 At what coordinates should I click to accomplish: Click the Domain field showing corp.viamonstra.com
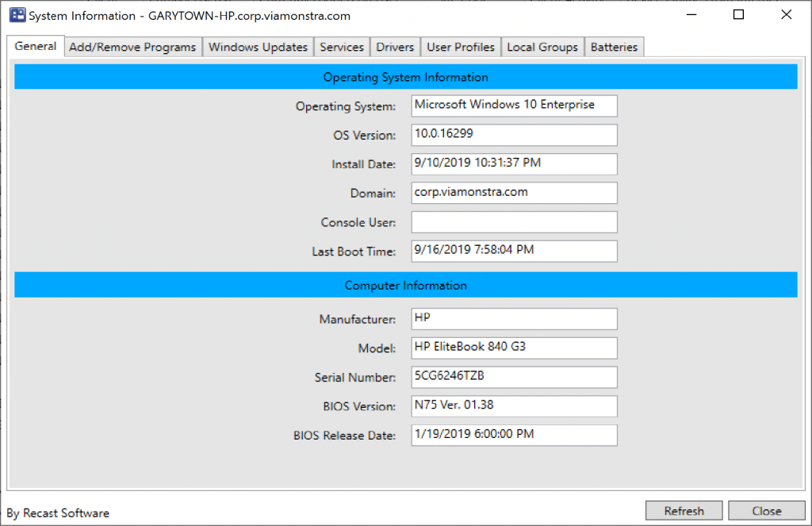pyautogui.click(x=514, y=193)
